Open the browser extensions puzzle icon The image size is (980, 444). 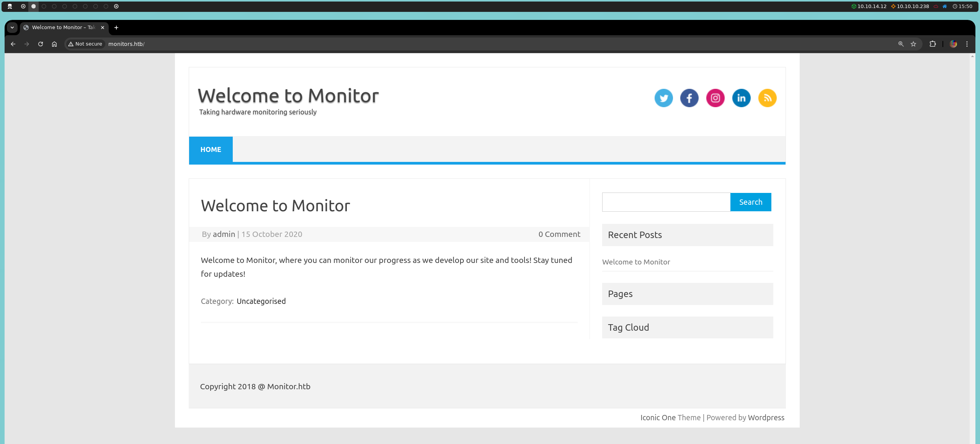tap(933, 44)
